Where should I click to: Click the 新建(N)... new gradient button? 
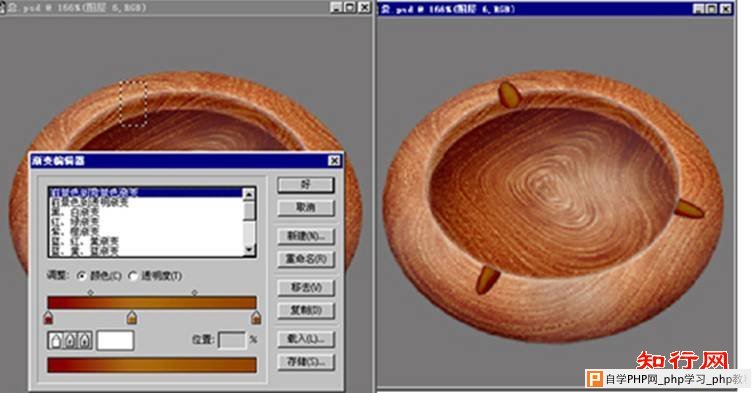tap(306, 236)
